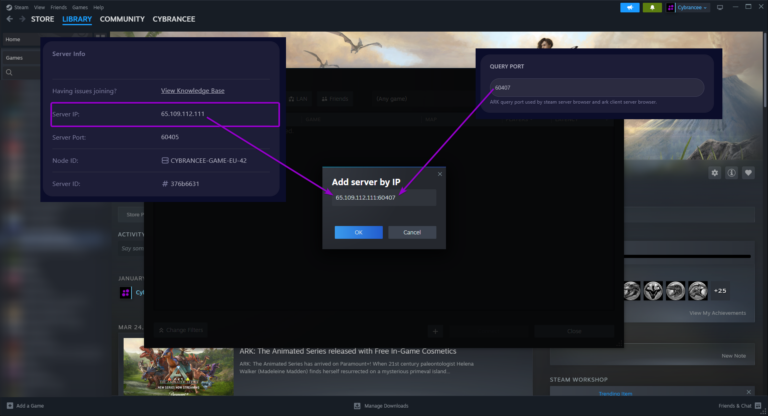Open the ARK Animated Series news headline
Viewport: 768px width, 416px height.
pyautogui.click(x=348, y=351)
